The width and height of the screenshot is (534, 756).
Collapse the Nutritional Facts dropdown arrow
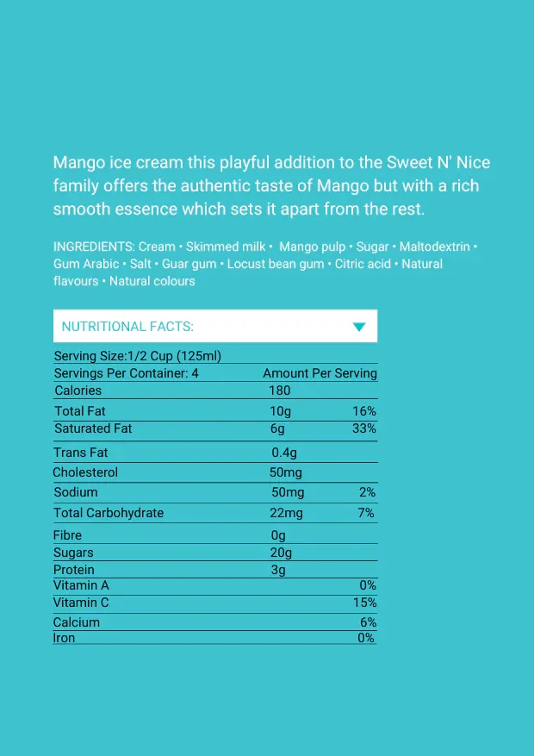[x=359, y=327]
